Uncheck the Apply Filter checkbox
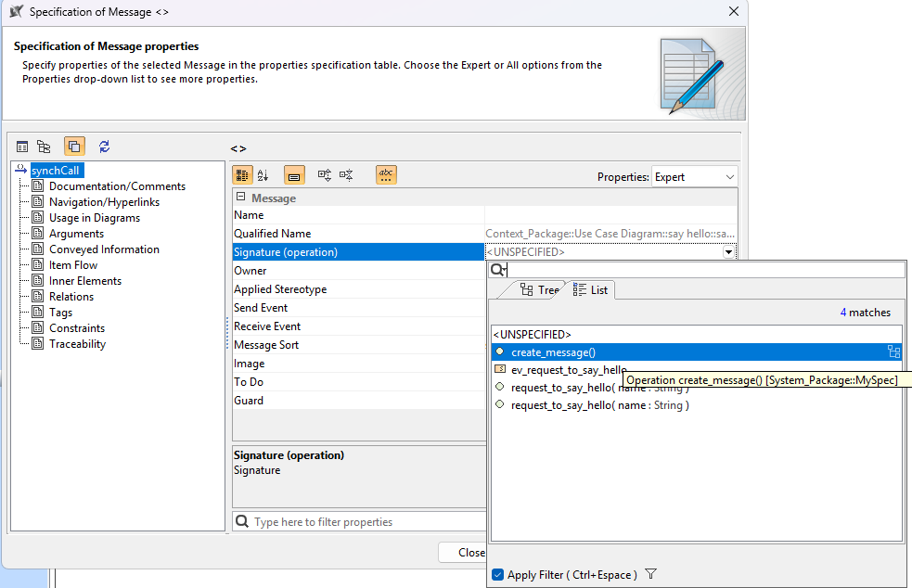This screenshot has width=912, height=588. [x=498, y=575]
